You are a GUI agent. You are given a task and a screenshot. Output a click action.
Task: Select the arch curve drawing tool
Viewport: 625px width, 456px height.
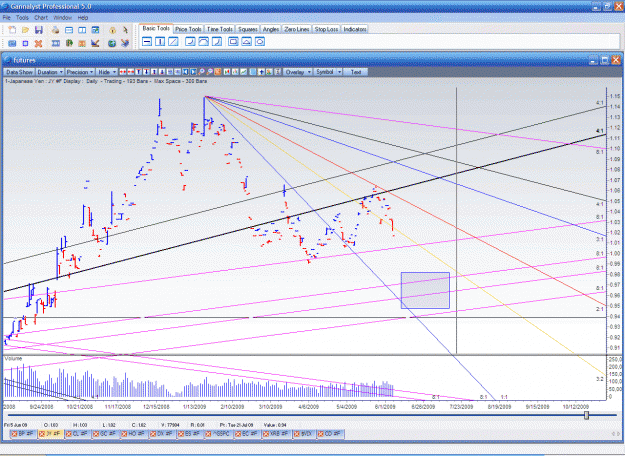click(x=204, y=41)
